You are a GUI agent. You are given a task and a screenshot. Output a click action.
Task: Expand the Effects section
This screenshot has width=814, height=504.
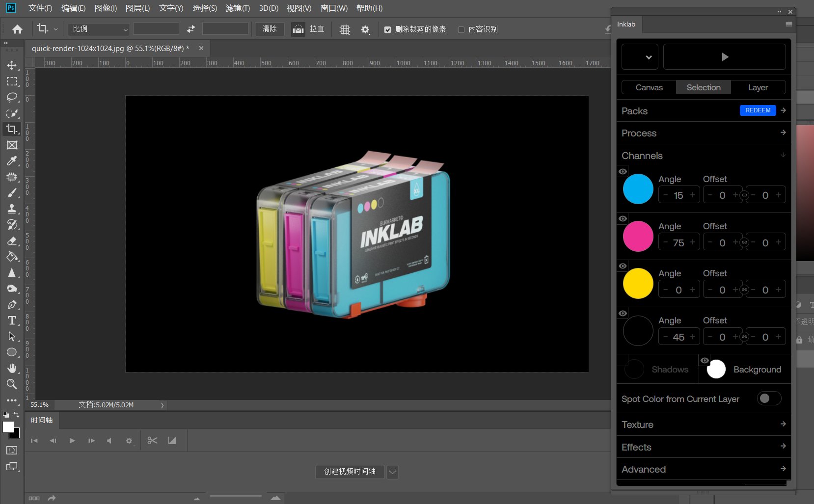[703, 447]
